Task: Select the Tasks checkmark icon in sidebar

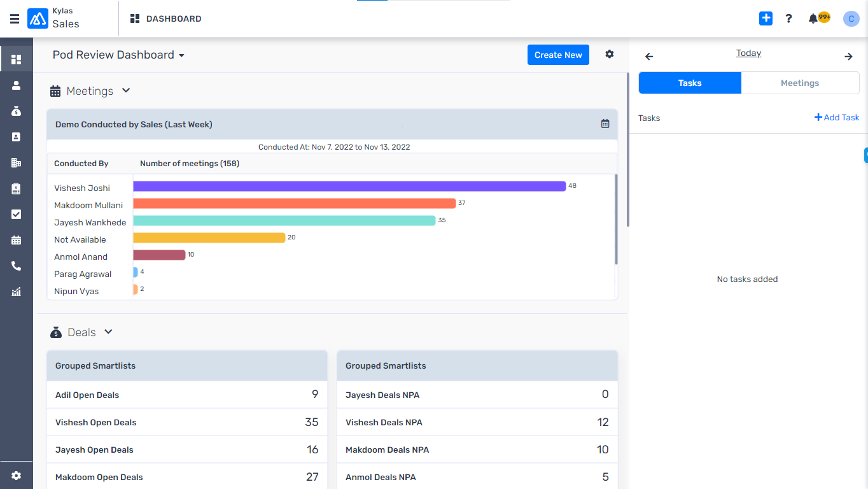Action: click(16, 214)
